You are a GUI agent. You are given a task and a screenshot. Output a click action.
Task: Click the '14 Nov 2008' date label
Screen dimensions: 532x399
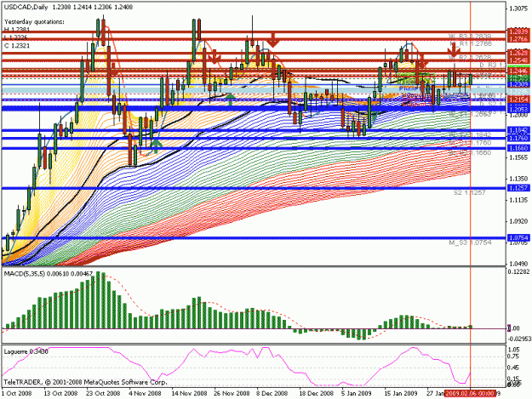(190, 393)
